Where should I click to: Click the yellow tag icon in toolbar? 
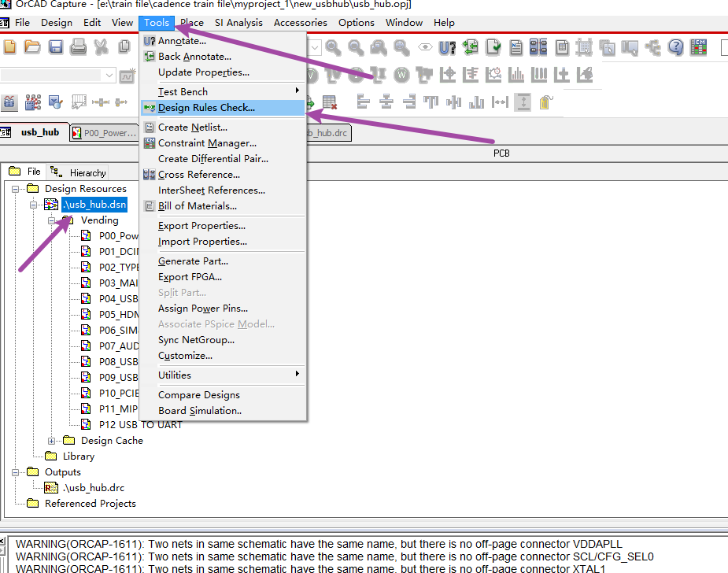tap(546, 102)
